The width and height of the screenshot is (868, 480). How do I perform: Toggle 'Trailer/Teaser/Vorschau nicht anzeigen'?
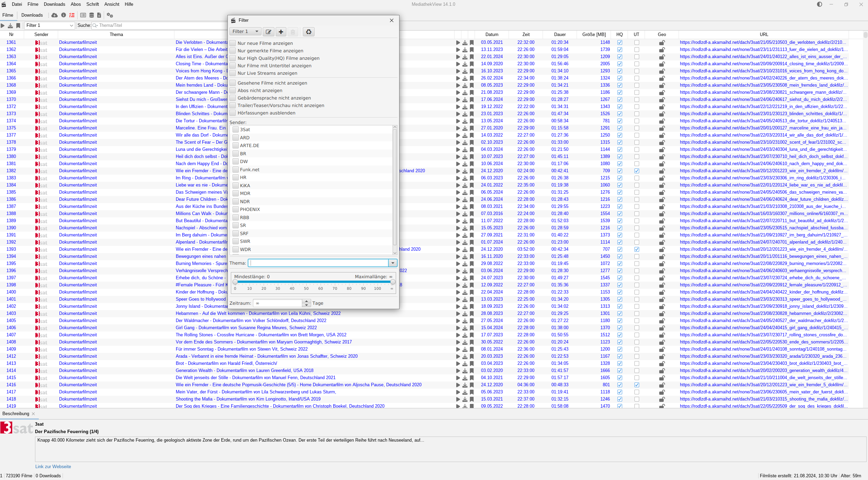[x=233, y=105]
